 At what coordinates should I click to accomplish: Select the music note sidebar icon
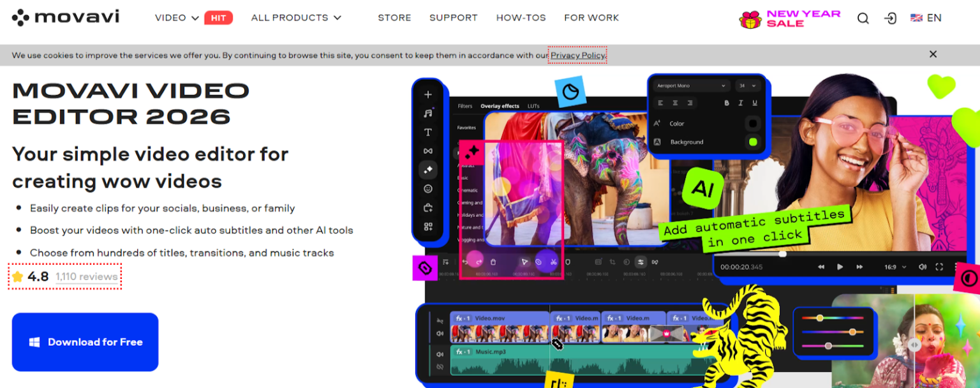428,114
